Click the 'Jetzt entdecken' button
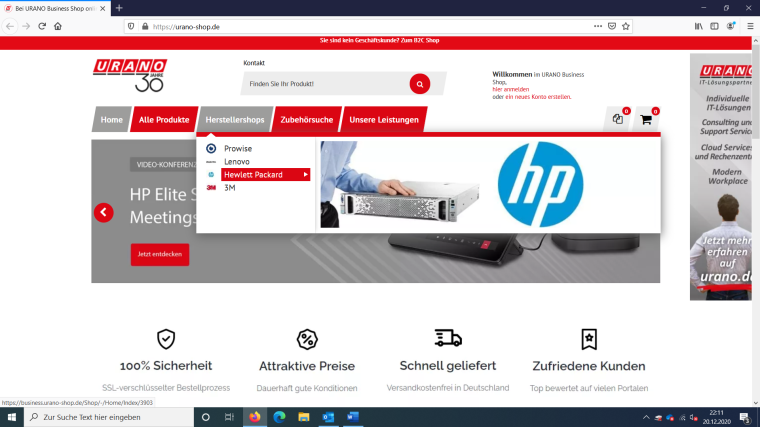Image resolution: width=760 pixels, height=427 pixels. point(159,254)
